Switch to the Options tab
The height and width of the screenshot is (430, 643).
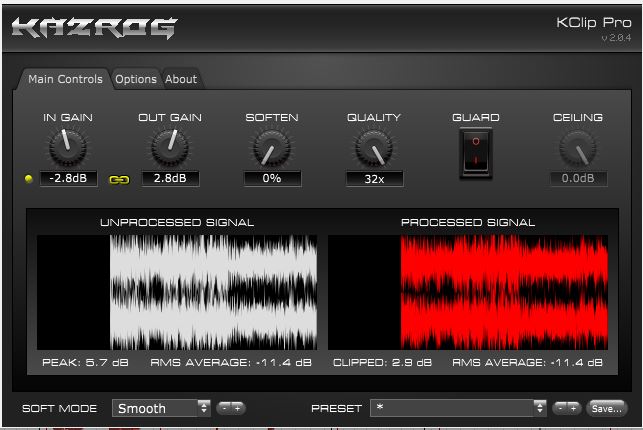click(x=135, y=79)
